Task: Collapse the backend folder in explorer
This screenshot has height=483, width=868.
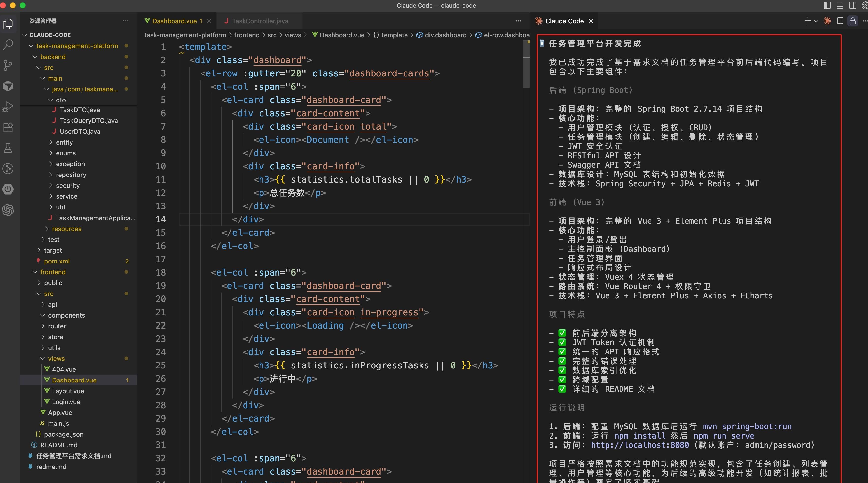Action: pos(53,57)
